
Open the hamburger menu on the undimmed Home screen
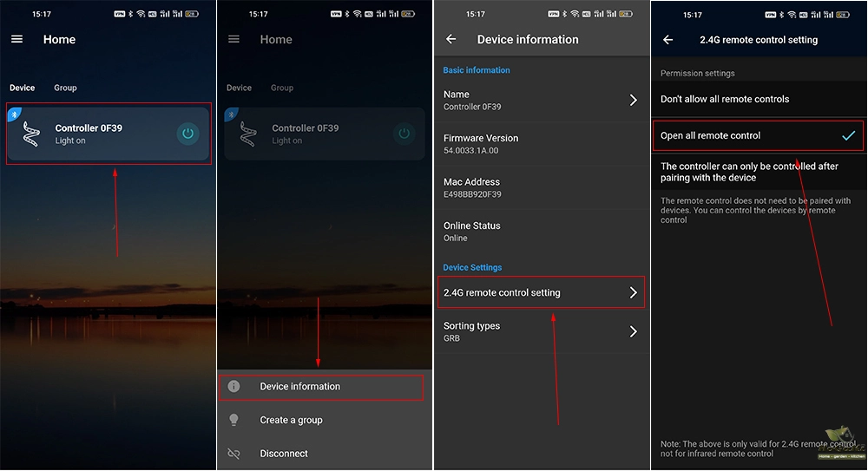pos(16,39)
